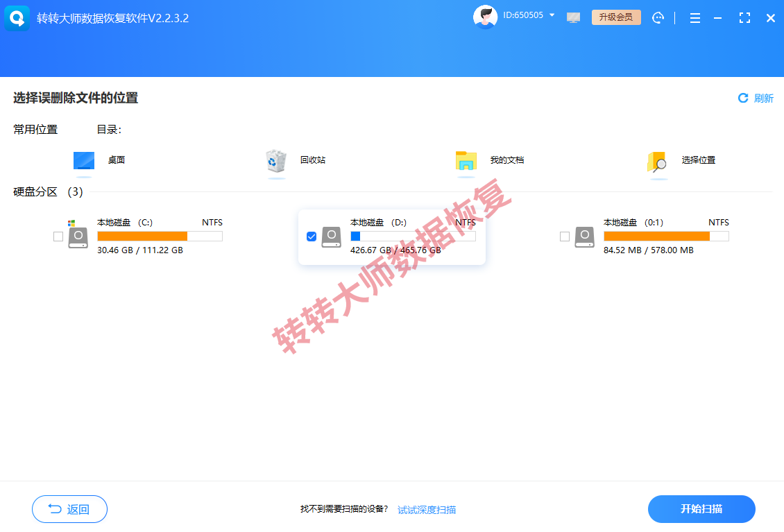This screenshot has width=784, height=532.
Task: Click the 开始扫描 start scan button
Action: pyautogui.click(x=701, y=509)
